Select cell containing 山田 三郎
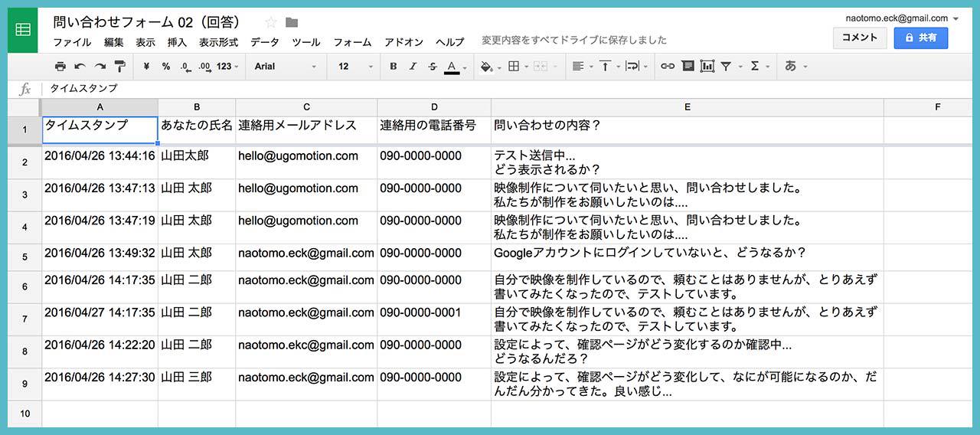This screenshot has width=980, height=435. (197, 384)
